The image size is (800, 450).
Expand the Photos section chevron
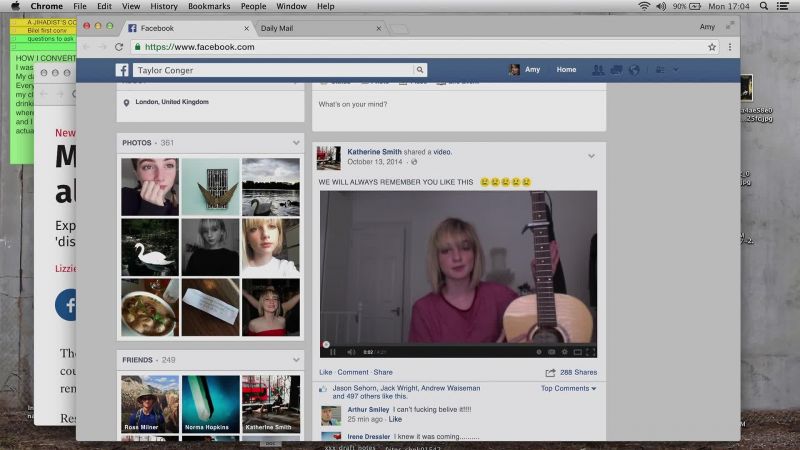tap(296, 143)
